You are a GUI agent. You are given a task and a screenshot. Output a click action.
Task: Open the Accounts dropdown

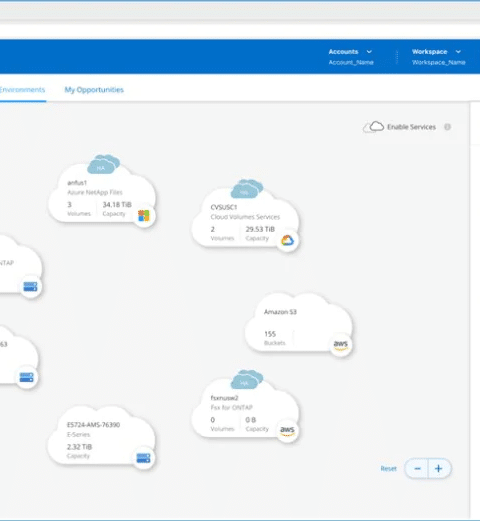[x=350, y=52]
